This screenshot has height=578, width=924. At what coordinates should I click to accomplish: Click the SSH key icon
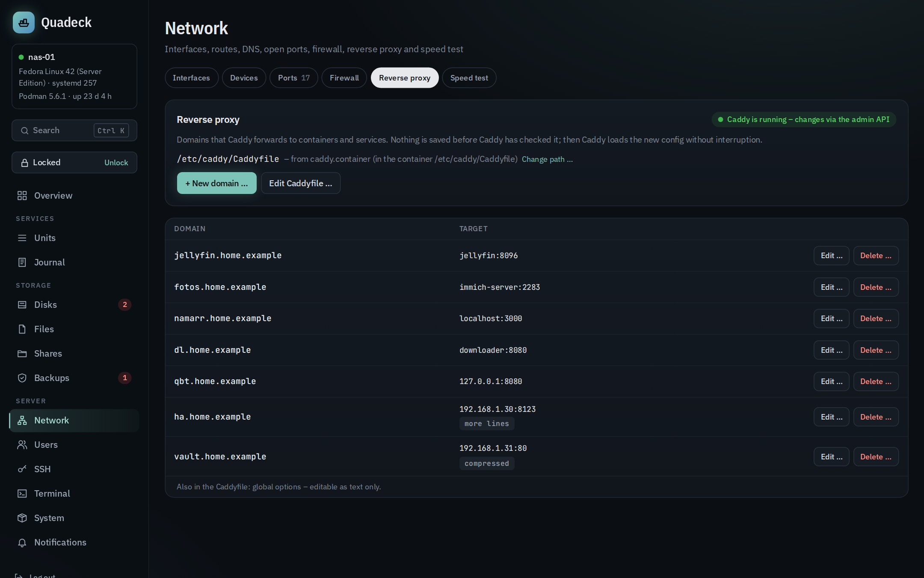click(x=22, y=469)
